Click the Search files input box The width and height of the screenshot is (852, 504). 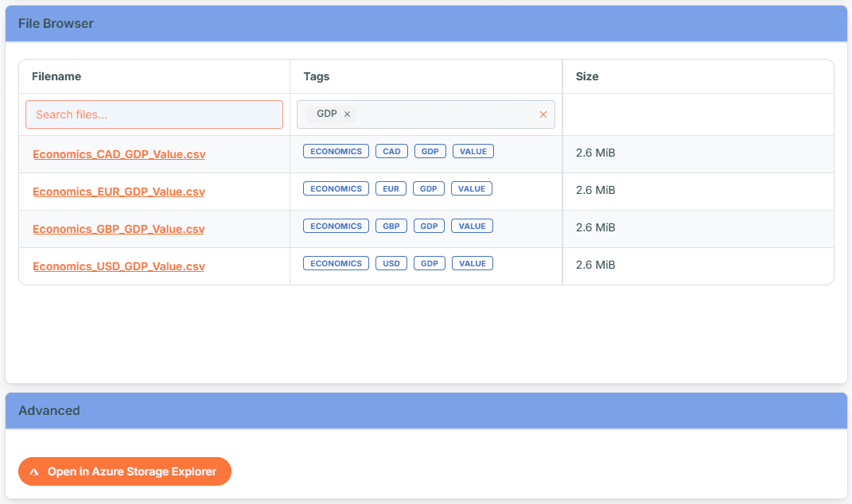click(x=154, y=114)
